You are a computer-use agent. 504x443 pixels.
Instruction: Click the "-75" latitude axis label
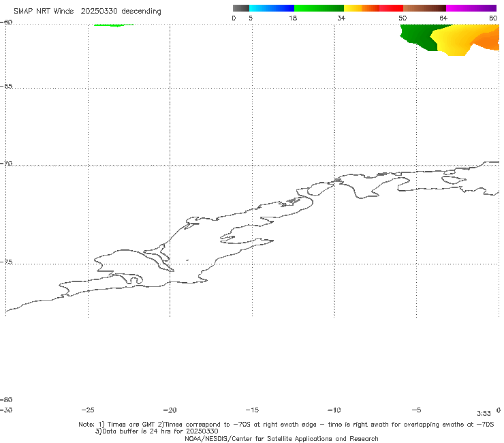6,262
